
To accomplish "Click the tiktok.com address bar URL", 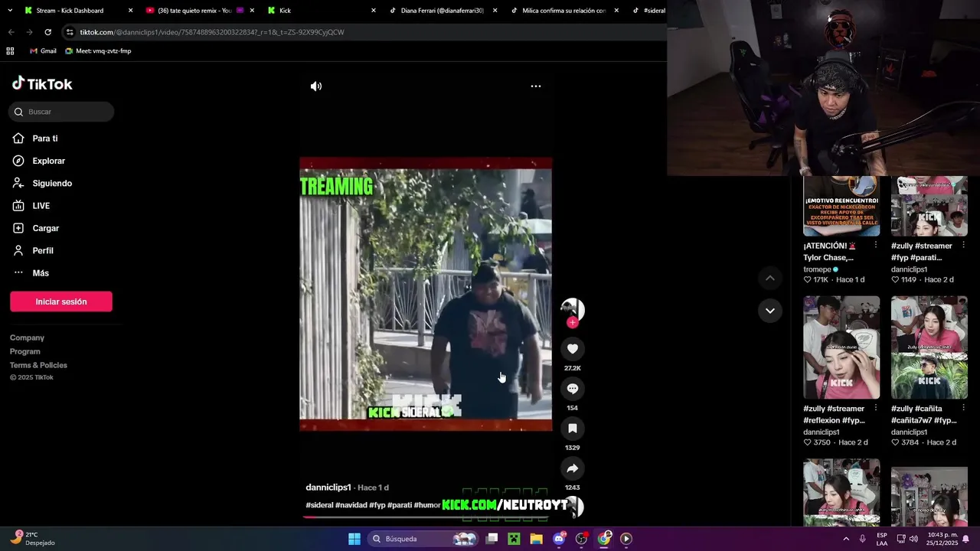I will tap(212, 32).
